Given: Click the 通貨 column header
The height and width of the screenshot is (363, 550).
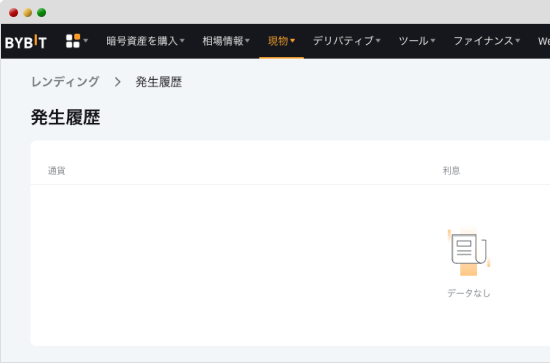Looking at the screenshot, I should (56, 171).
